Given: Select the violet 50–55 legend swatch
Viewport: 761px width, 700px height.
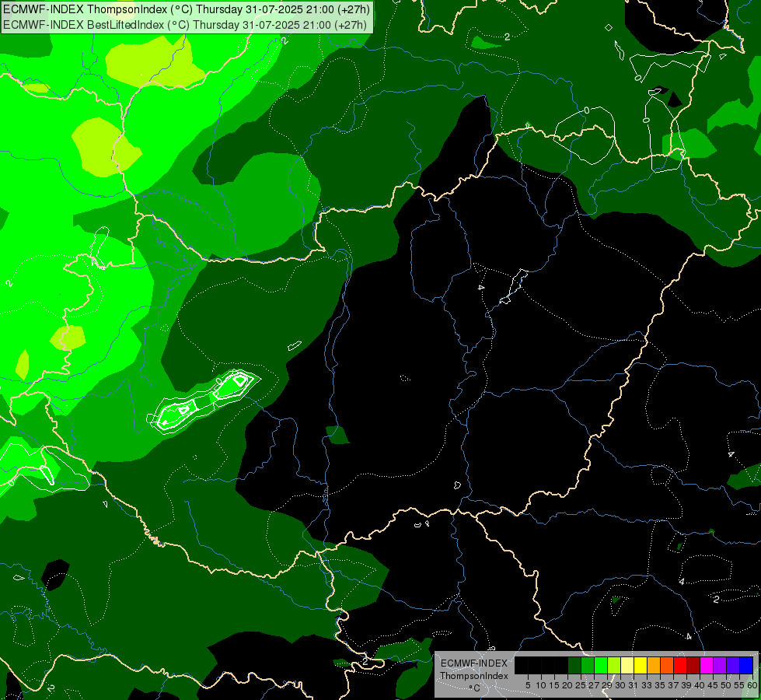Looking at the screenshot, I should (733, 665).
